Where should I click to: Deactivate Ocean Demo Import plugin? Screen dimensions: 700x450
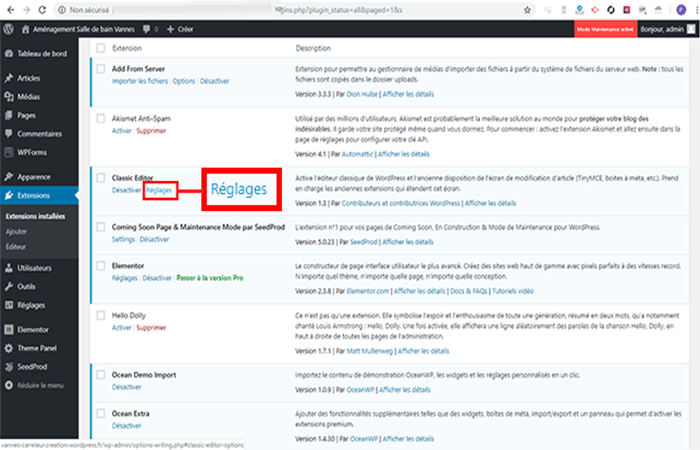pyautogui.click(x=126, y=387)
